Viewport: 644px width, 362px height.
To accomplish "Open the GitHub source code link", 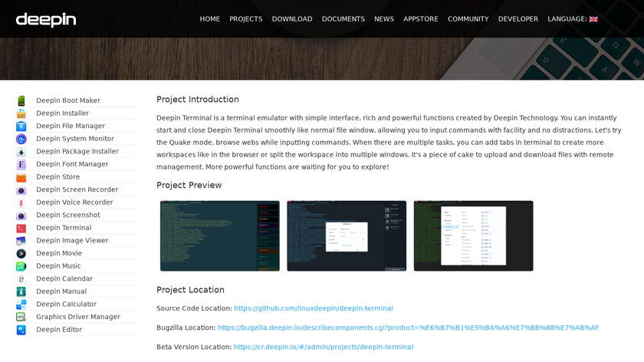I will pyautogui.click(x=314, y=308).
